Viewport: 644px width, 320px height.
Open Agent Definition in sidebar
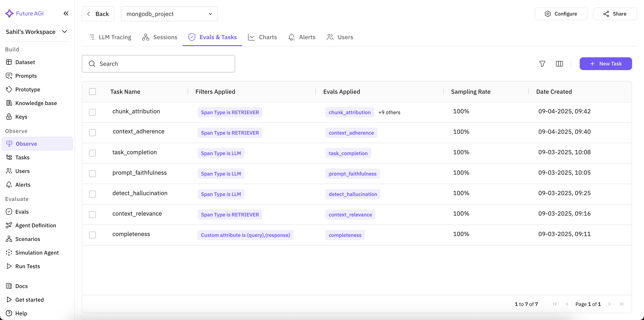(36, 225)
